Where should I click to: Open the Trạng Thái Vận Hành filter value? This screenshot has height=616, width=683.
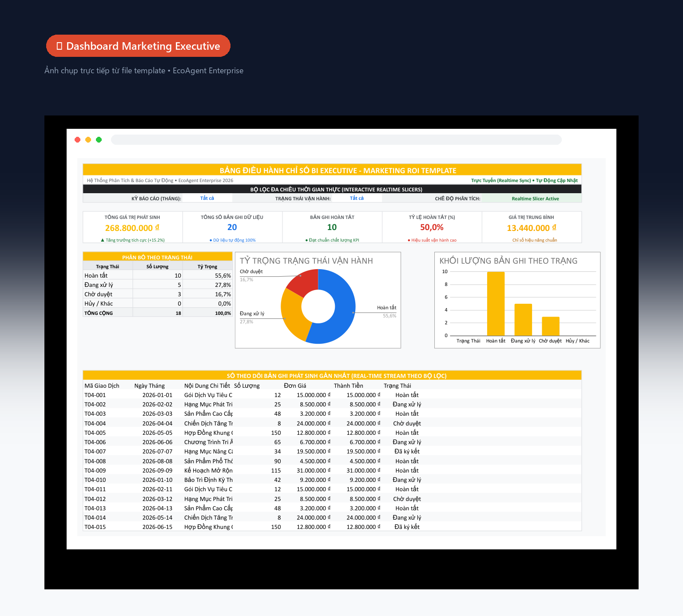[357, 198]
